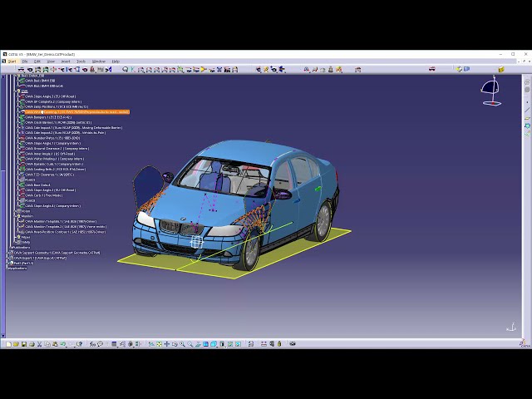The height and width of the screenshot is (399, 532).
Task: Open the Formula f(x) editor
Action: click(92, 344)
